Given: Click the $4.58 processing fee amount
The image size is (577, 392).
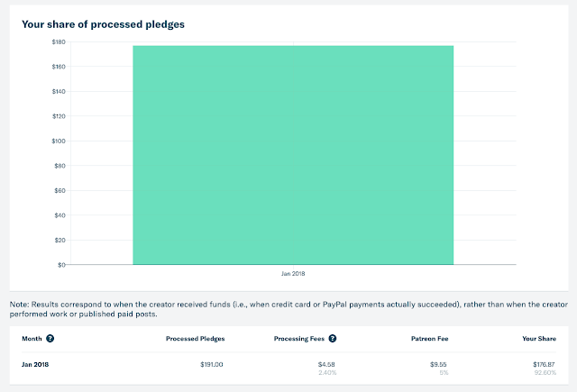Looking at the screenshot, I should [x=327, y=363].
